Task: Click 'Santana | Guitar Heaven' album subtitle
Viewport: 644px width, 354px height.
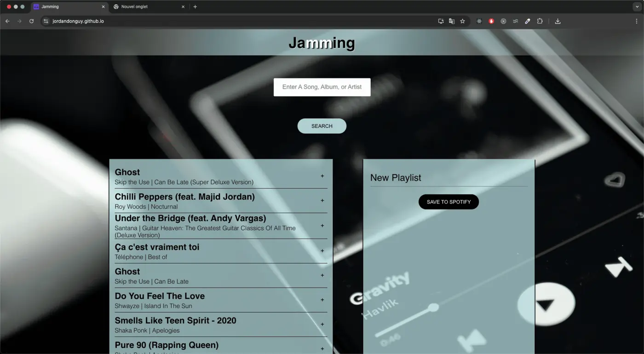Action: point(205,232)
